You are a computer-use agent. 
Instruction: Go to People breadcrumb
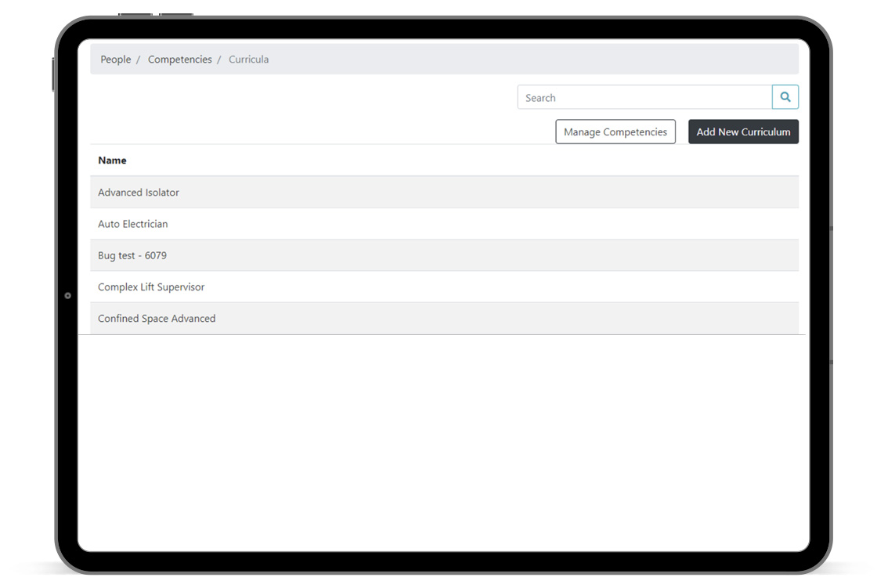tap(116, 60)
